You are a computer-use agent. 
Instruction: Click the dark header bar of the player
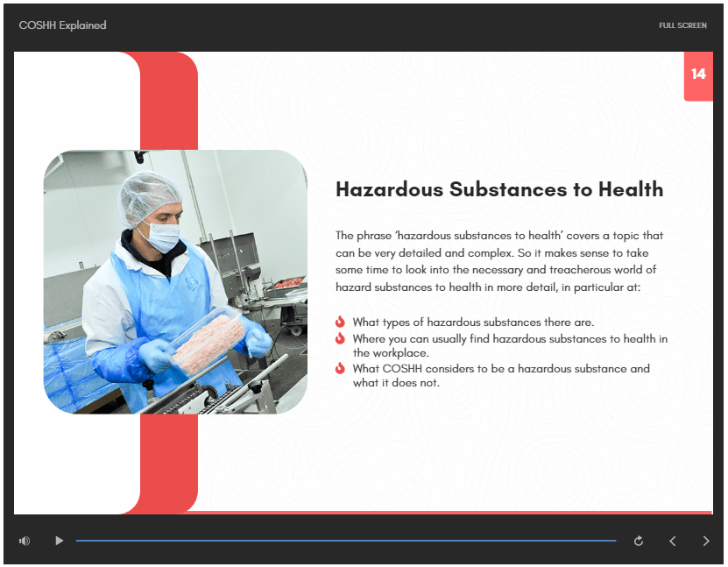coord(364,25)
